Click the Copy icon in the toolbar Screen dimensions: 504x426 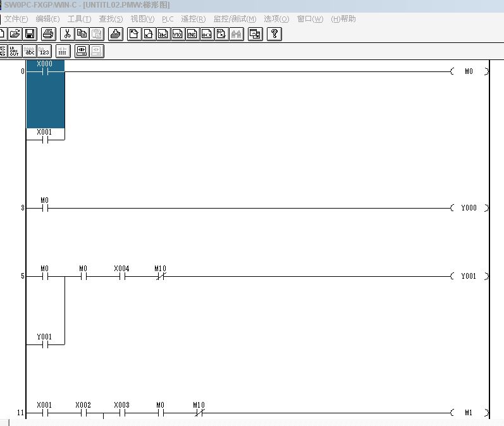[x=82, y=34]
